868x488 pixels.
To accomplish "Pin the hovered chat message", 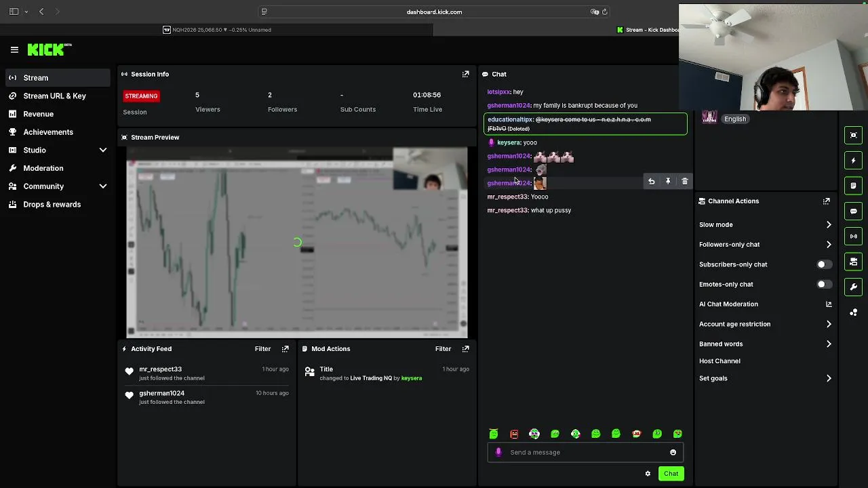I will (668, 182).
